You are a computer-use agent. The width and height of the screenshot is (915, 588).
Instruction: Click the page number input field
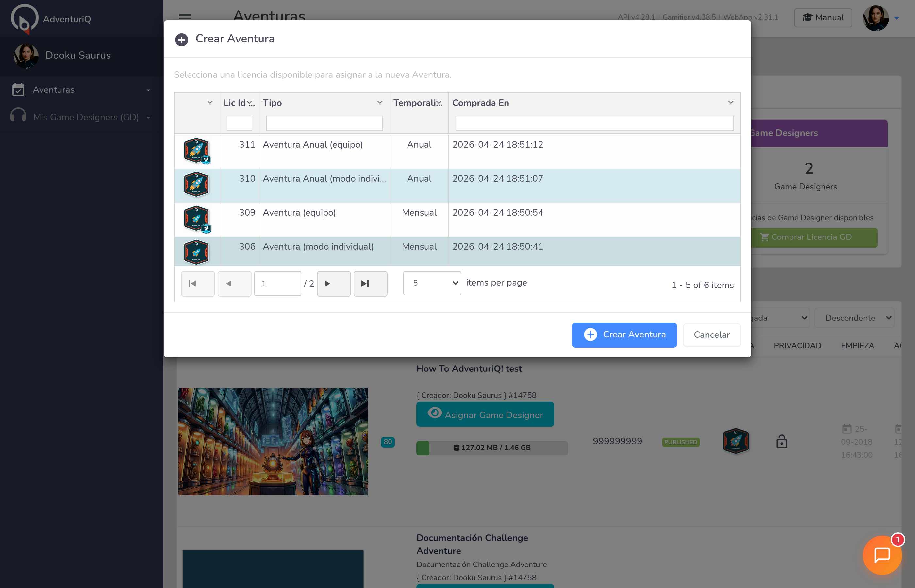pos(278,284)
